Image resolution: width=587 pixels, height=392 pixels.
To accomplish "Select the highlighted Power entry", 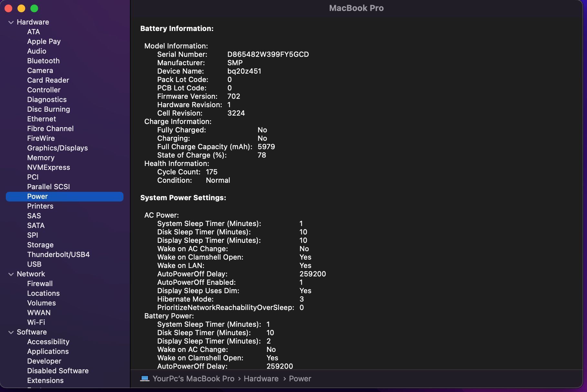I will [65, 196].
